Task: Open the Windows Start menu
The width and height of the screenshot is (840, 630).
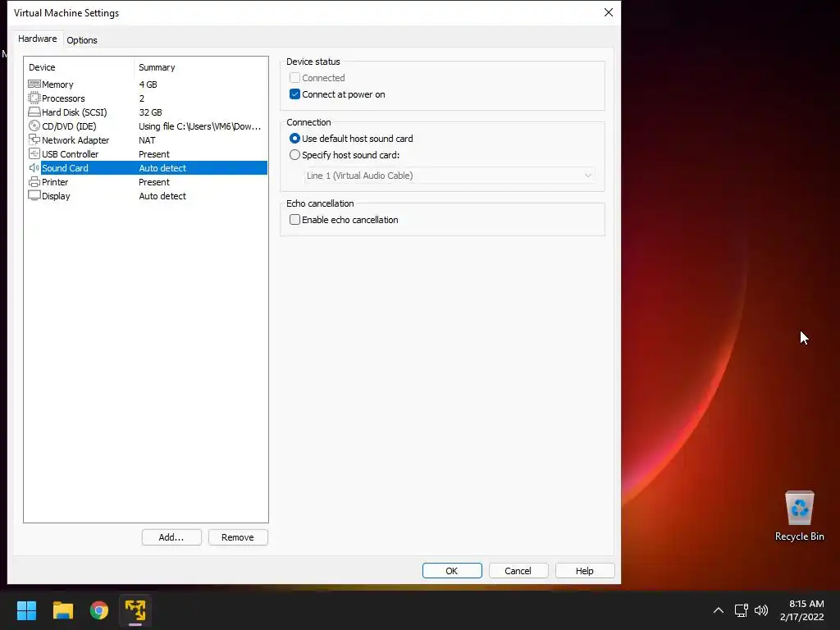Action: pos(26,610)
